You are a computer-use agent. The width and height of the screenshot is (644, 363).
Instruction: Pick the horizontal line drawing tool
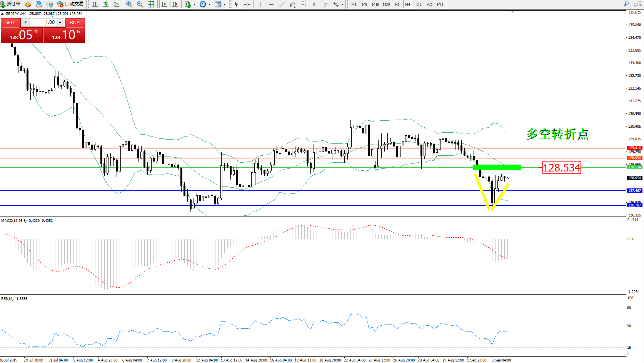coord(271,4)
